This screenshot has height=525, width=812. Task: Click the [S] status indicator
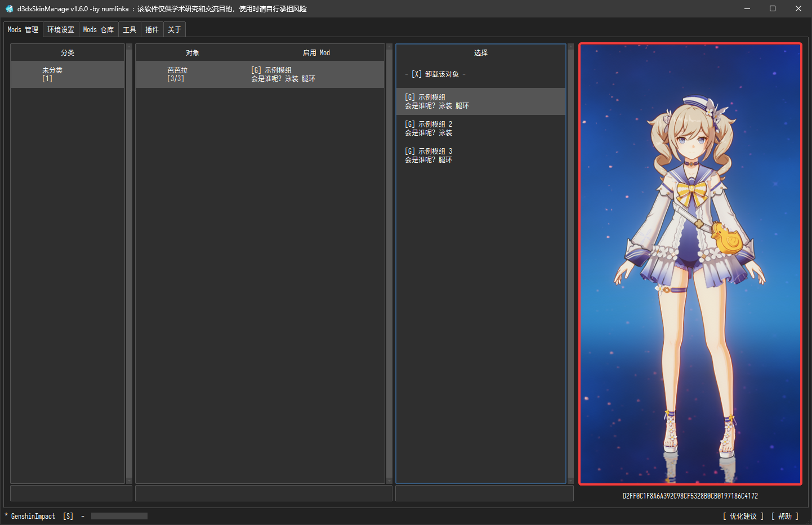(68, 517)
